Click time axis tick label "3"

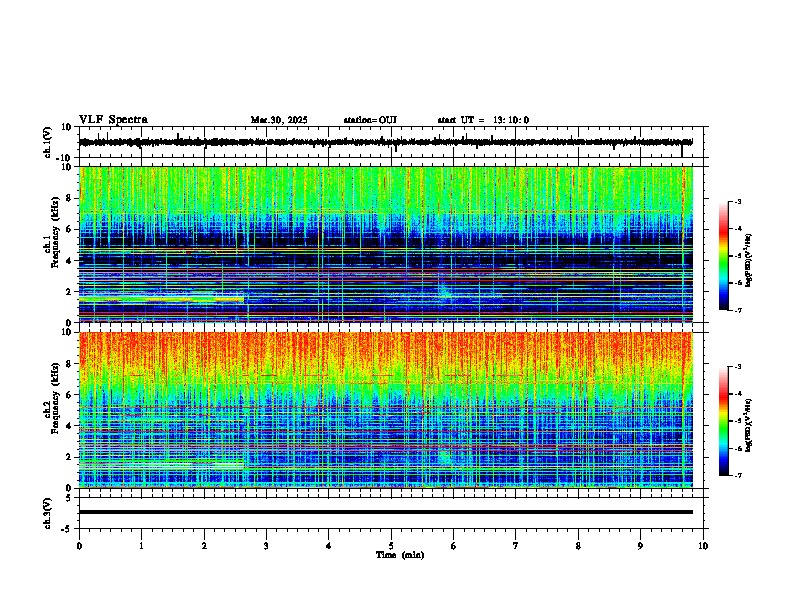coord(266,546)
